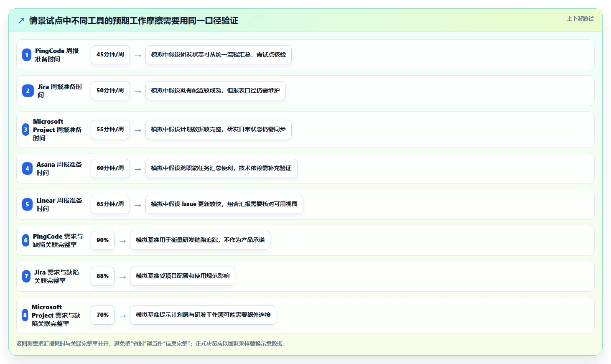Click the Jira 需求与缺陷关联完整率 label
This screenshot has height=364, width=611.
pyautogui.click(x=57, y=276)
